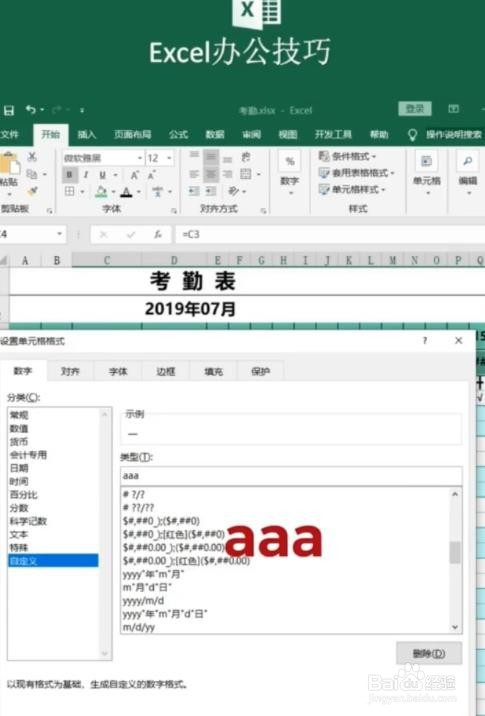Image resolution: width=485 pixels, height=716 pixels.
Task: Switch to the 开发工具 ribbon tab
Action: click(x=333, y=134)
